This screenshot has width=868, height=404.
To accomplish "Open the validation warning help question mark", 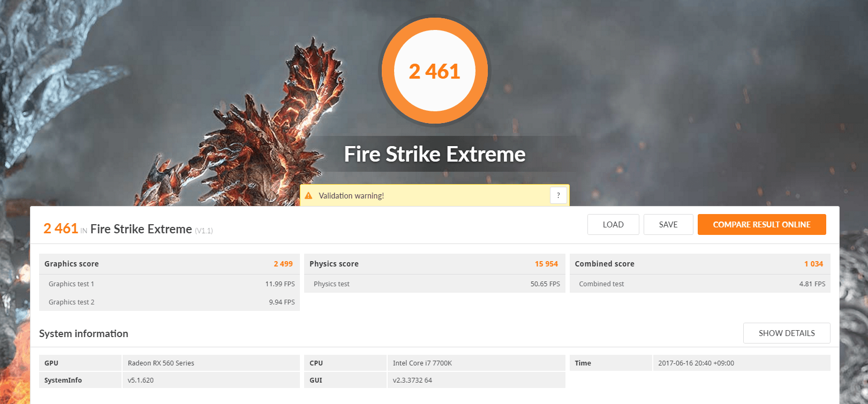I will (x=558, y=195).
